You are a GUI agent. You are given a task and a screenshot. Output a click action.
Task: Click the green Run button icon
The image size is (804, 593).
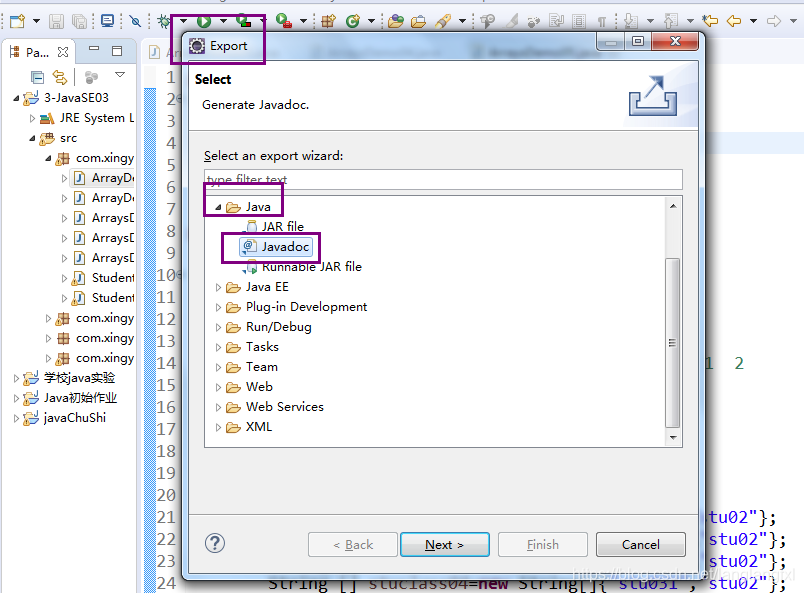(204, 21)
